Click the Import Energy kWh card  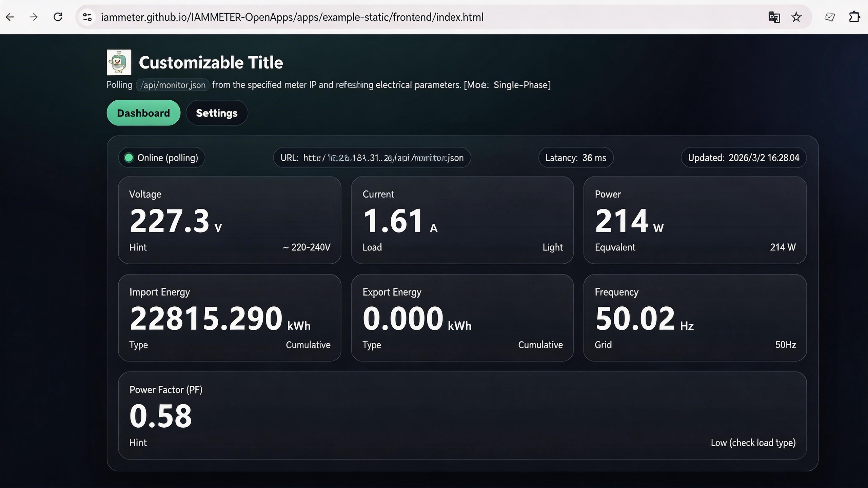click(x=230, y=318)
